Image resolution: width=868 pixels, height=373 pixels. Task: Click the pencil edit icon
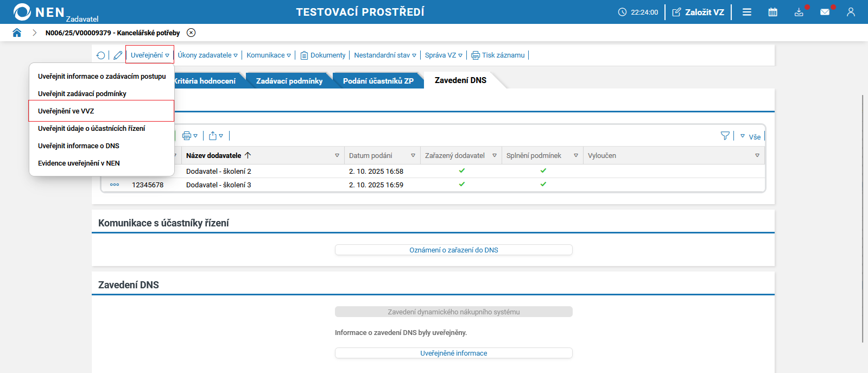coord(118,55)
